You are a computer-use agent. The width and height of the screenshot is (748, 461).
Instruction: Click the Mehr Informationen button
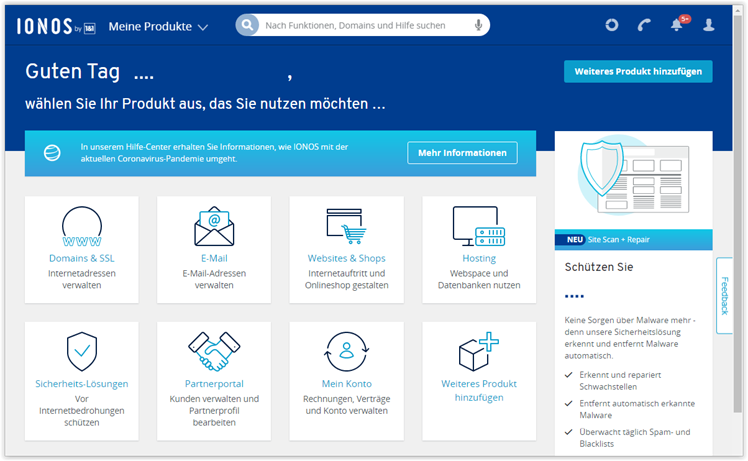[462, 153]
